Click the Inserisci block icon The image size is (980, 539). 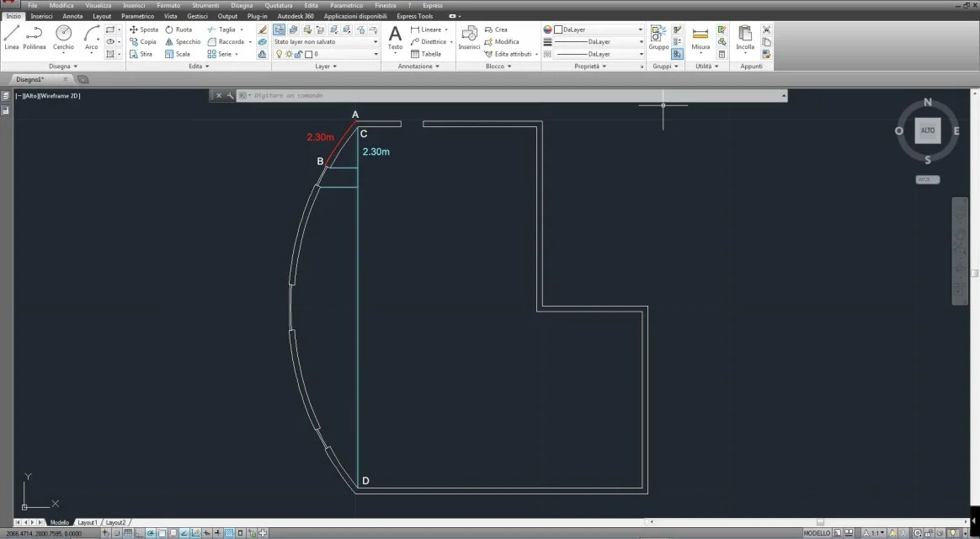tap(469, 38)
